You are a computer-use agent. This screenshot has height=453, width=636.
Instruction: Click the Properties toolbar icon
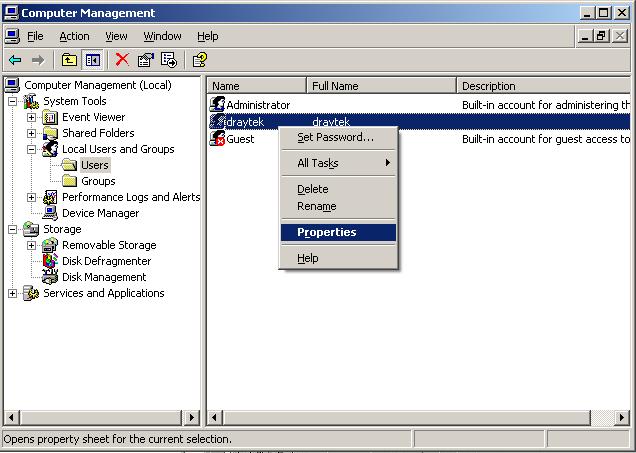(x=146, y=60)
